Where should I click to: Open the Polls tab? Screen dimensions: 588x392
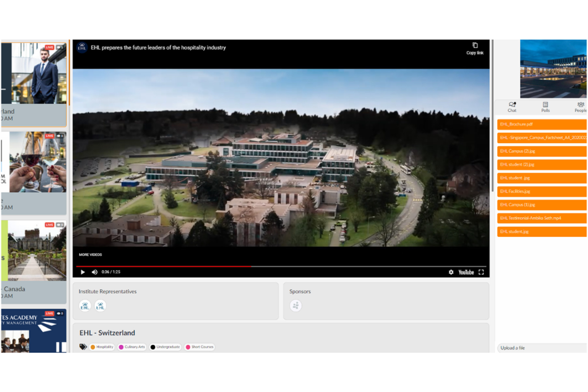click(x=545, y=107)
